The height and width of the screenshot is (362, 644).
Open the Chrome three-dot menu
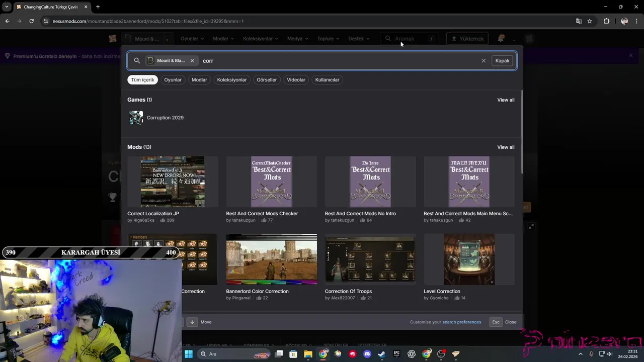tap(637, 21)
